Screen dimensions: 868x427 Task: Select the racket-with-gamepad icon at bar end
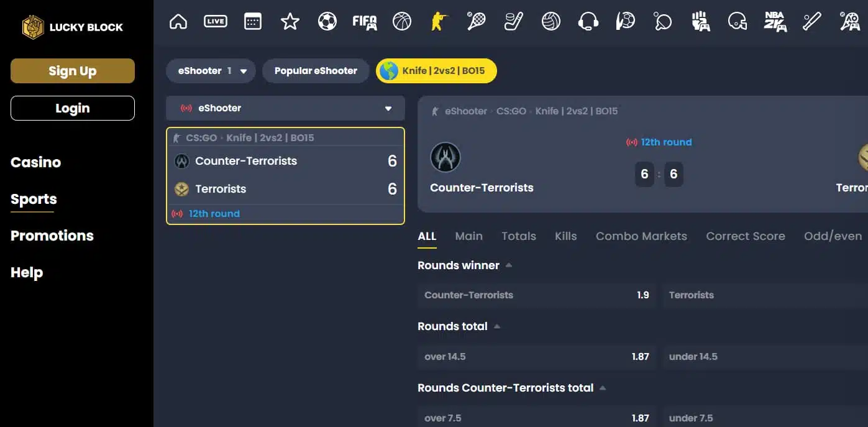coord(849,22)
